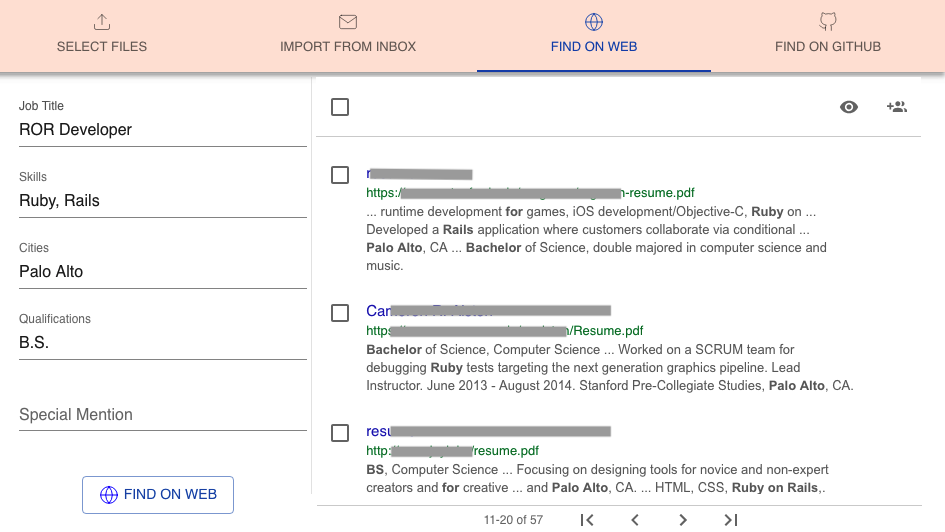The height and width of the screenshot is (532, 945).
Task: Open the green URL ending in -resume.pdf
Action: (x=530, y=193)
